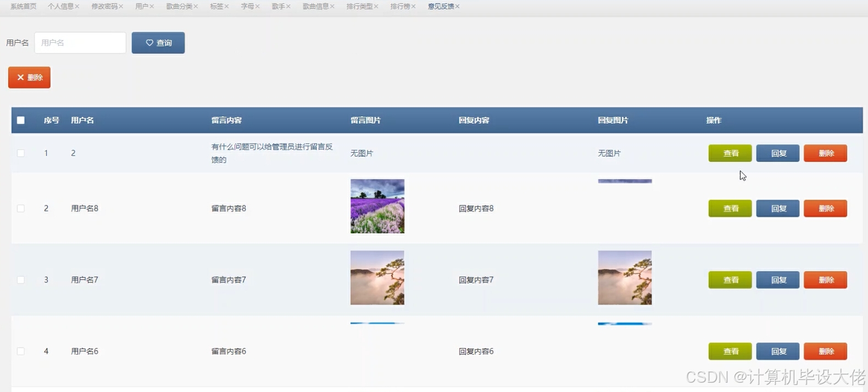This screenshot has width=868, height=392.
Task: Close the 排行榜 tab with its ×
Action: pyautogui.click(x=413, y=7)
